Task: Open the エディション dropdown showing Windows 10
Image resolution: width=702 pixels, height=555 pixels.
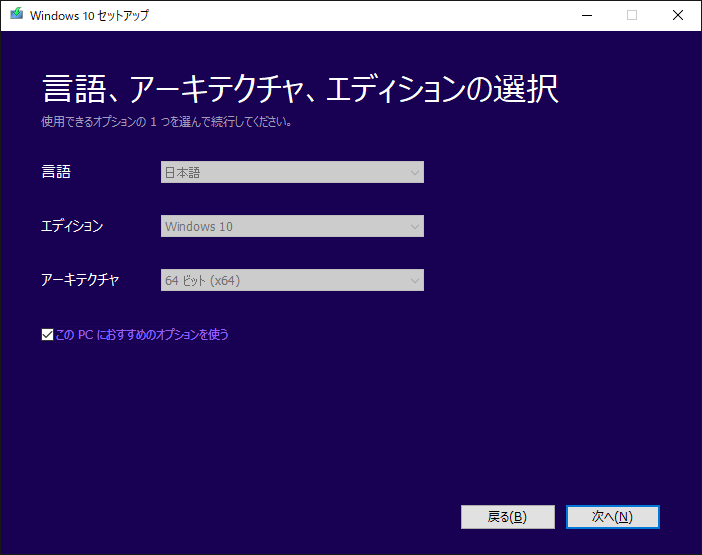Action: 292,226
